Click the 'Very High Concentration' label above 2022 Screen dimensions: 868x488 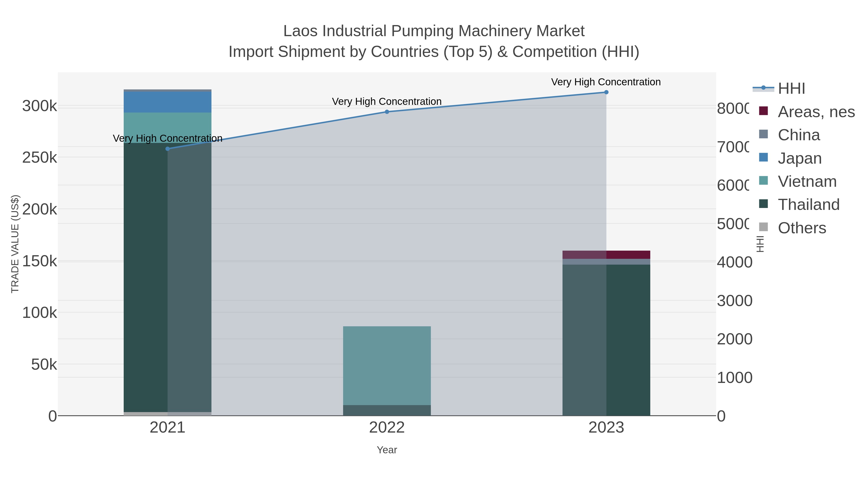click(x=387, y=101)
